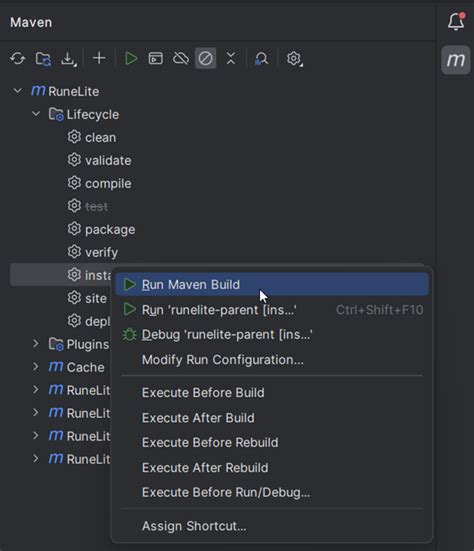Screen dimensions: 474x551
Task: Open Maven Settings gear icon
Action: point(294,58)
